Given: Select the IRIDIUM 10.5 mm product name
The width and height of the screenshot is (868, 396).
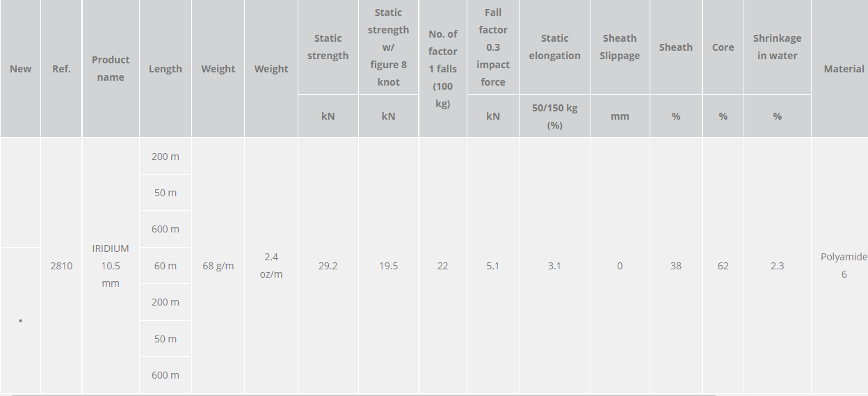Looking at the screenshot, I should (111, 266).
